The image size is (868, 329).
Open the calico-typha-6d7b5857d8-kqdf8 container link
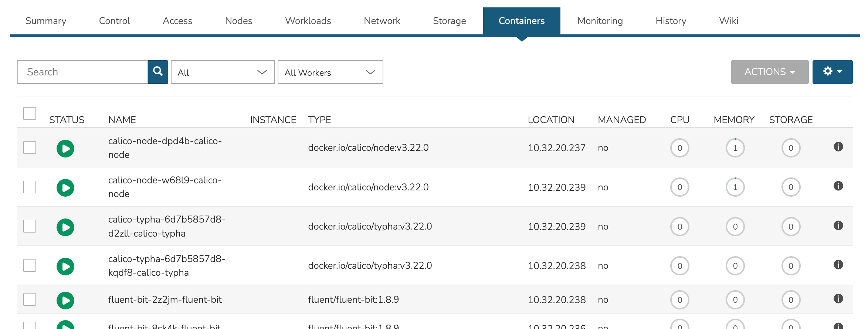(166, 266)
